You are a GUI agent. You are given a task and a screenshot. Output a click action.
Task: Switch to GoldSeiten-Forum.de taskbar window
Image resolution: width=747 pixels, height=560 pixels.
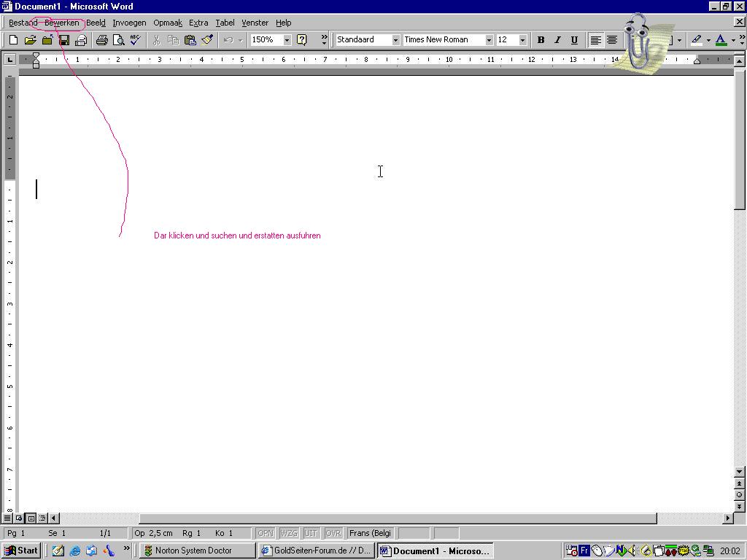coord(317,551)
